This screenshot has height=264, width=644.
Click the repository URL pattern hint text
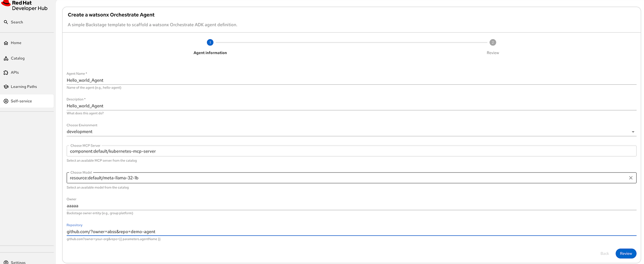(114, 239)
